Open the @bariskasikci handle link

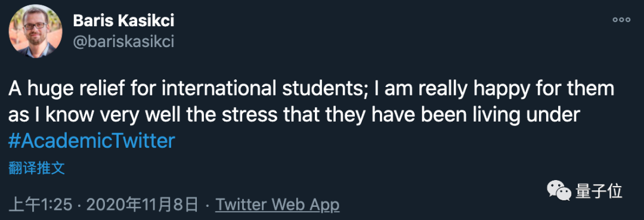pos(123,41)
